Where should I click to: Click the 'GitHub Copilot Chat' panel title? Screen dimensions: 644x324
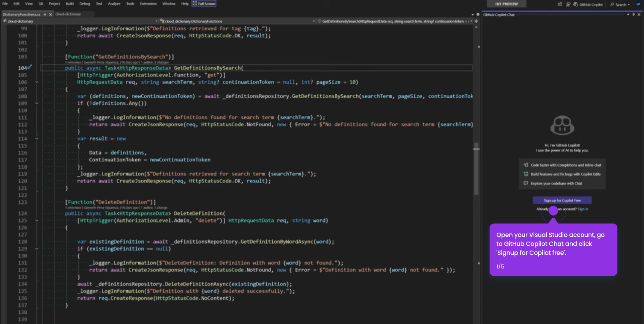point(499,15)
